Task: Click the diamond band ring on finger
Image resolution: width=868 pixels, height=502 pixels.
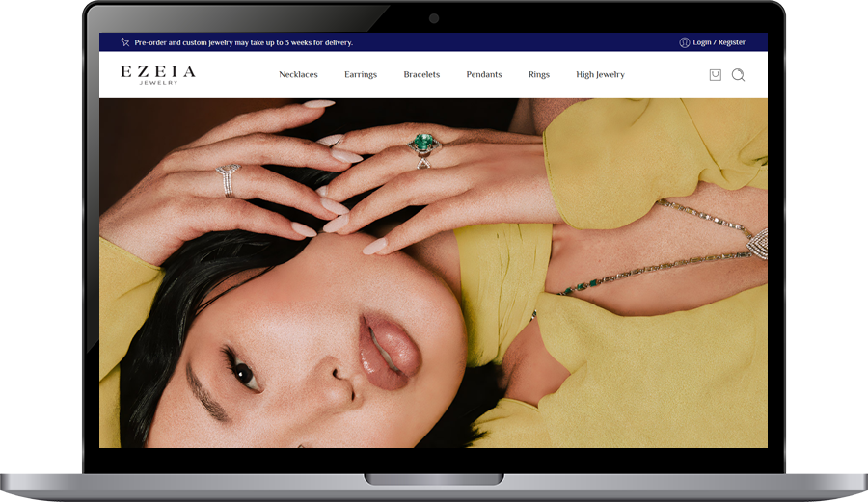Action: tap(228, 179)
